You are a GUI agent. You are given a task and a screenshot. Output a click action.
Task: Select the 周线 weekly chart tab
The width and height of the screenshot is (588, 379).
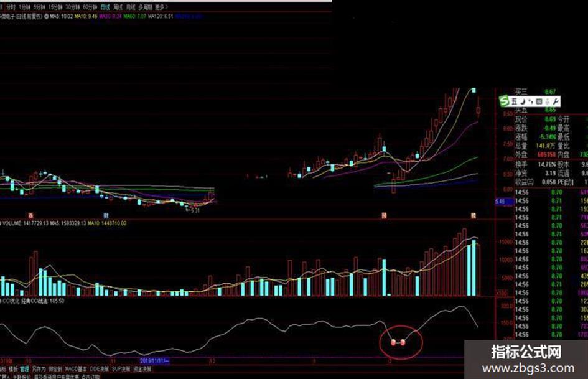click(x=118, y=7)
